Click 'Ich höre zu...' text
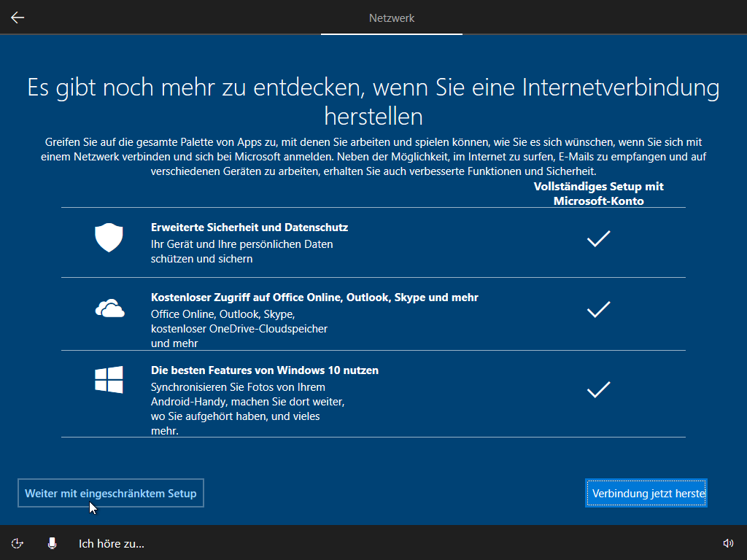The image size is (747, 560). (x=112, y=544)
